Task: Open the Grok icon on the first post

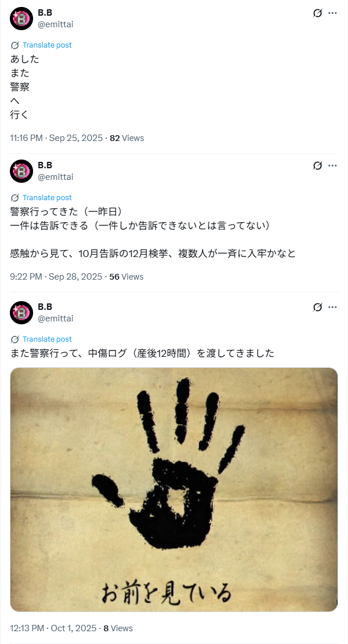Action: click(317, 13)
